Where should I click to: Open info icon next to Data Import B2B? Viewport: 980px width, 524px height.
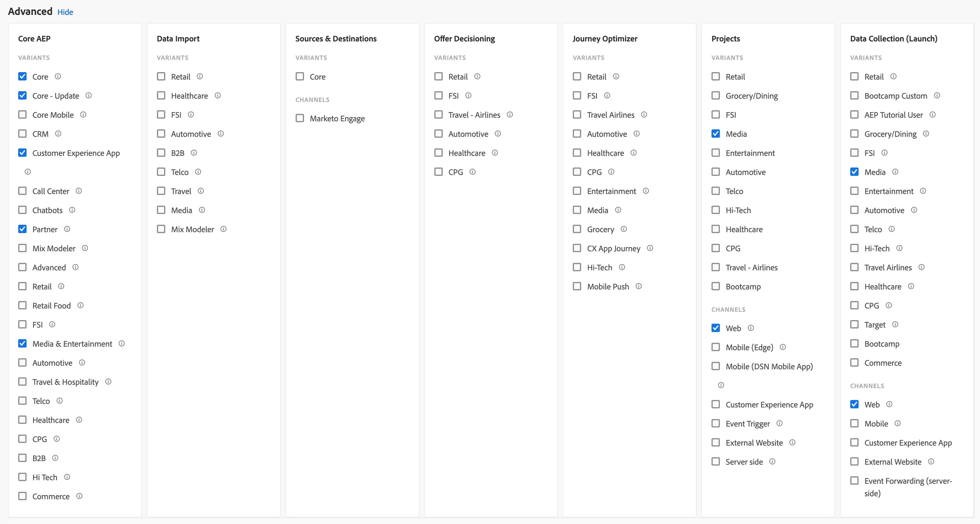(194, 153)
